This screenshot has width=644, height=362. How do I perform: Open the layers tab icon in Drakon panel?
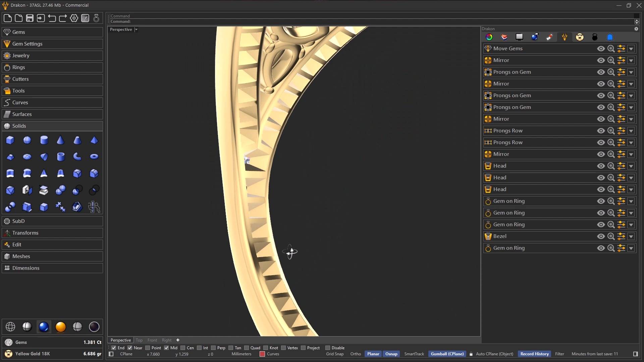pyautogui.click(x=504, y=37)
